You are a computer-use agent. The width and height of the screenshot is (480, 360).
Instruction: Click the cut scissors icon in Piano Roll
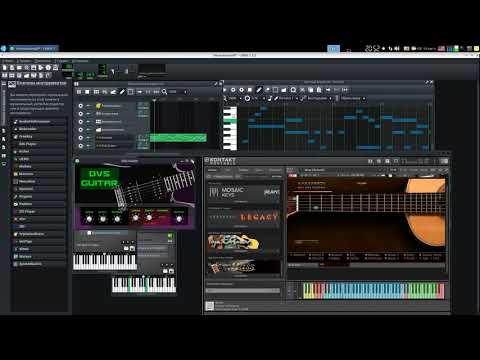click(x=302, y=90)
